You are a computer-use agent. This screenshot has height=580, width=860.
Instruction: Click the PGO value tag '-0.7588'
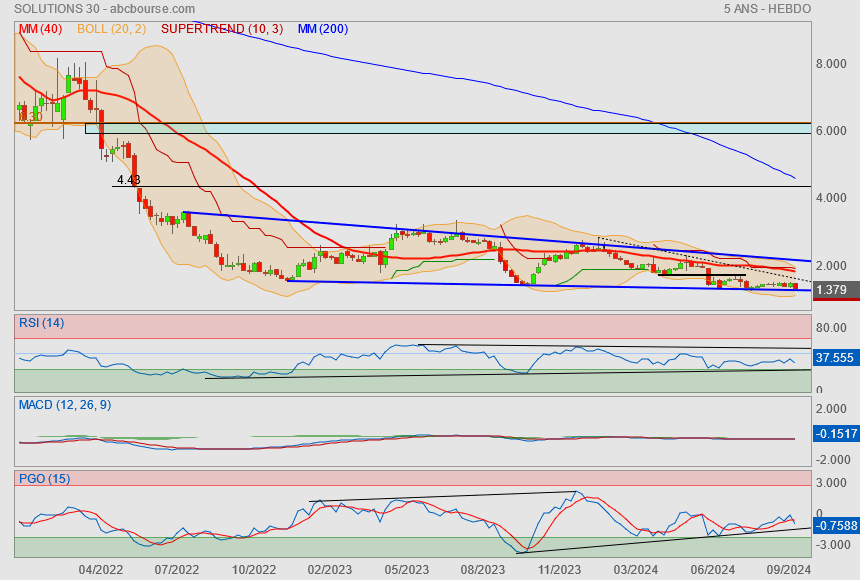click(836, 526)
